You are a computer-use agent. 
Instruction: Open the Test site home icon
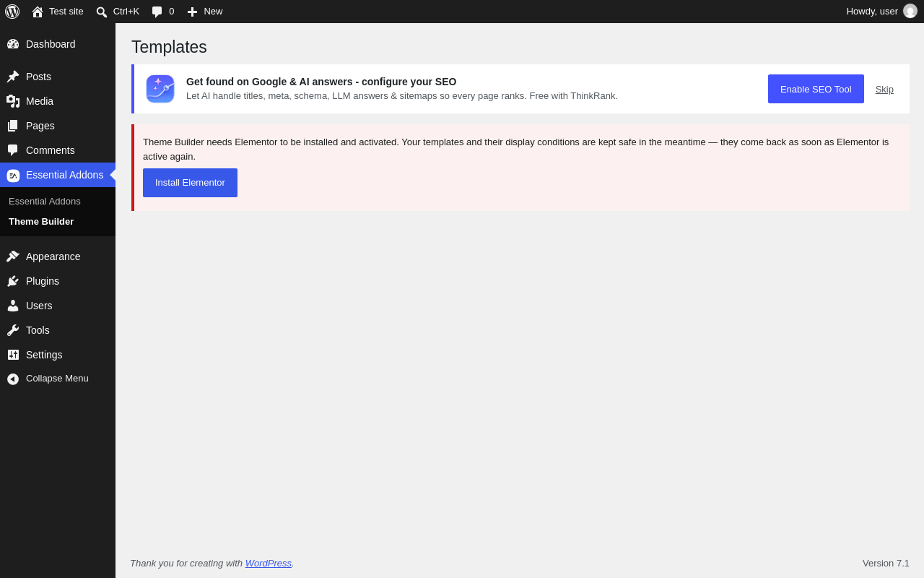[x=38, y=12]
